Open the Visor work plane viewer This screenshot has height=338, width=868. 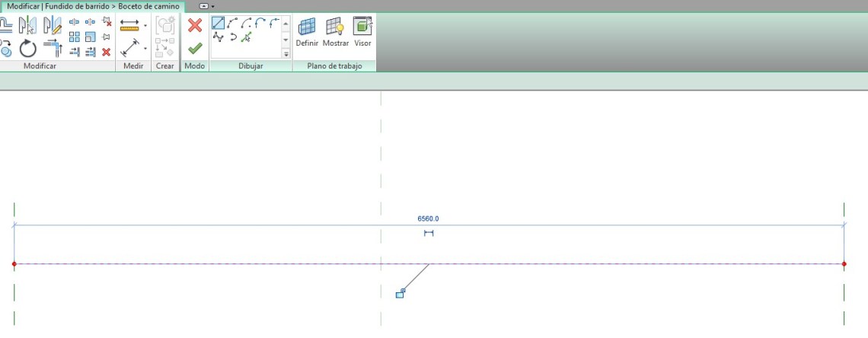(x=362, y=32)
